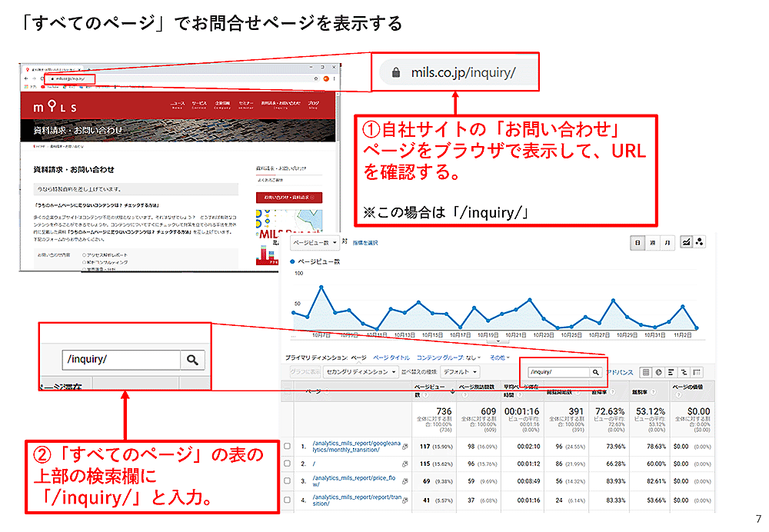Select the pie chart percentage view icon
769x532 pixels.
pyautogui.click(x=659, y=372)
